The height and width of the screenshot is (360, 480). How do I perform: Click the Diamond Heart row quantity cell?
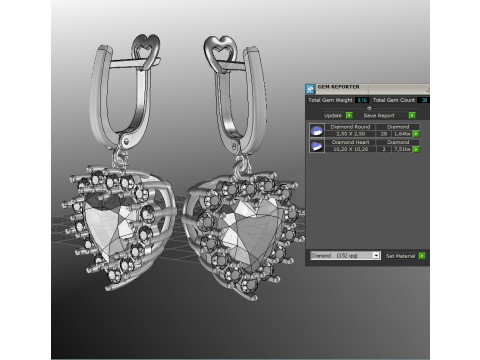384,149
